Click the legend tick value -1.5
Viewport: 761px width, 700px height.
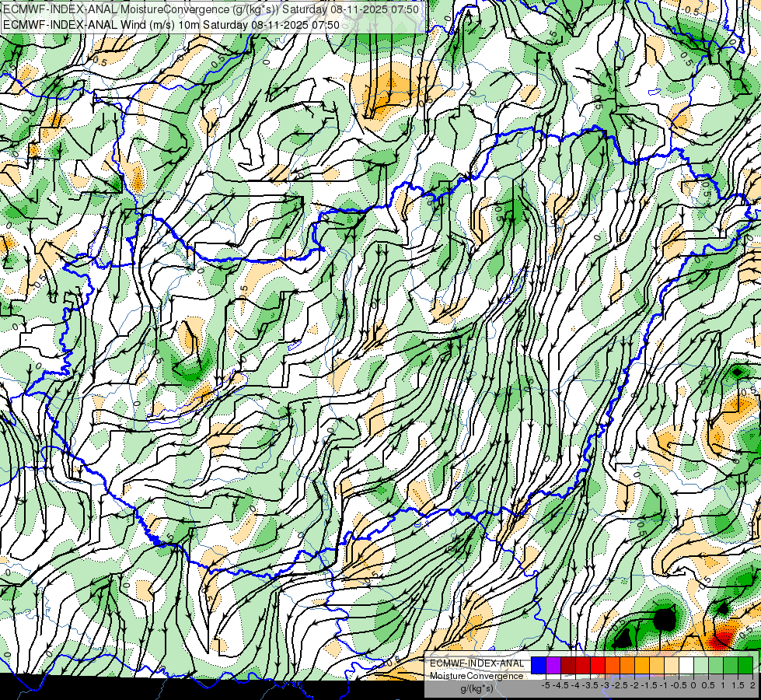click(649, 685)
